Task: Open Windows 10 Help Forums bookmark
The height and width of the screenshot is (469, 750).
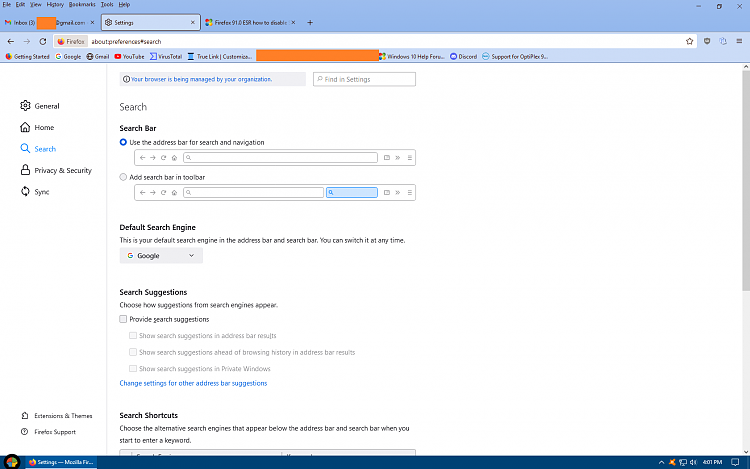Action: tap(412, 56)
